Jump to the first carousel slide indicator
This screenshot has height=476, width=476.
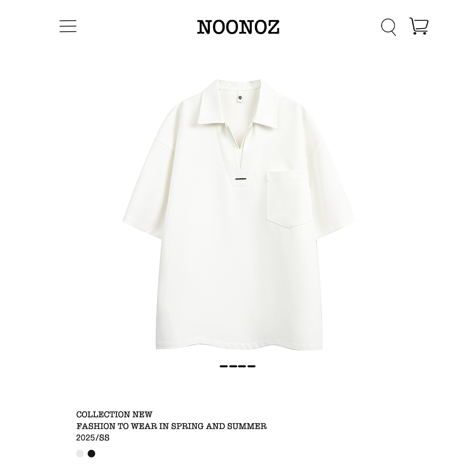tap(224, 366)
